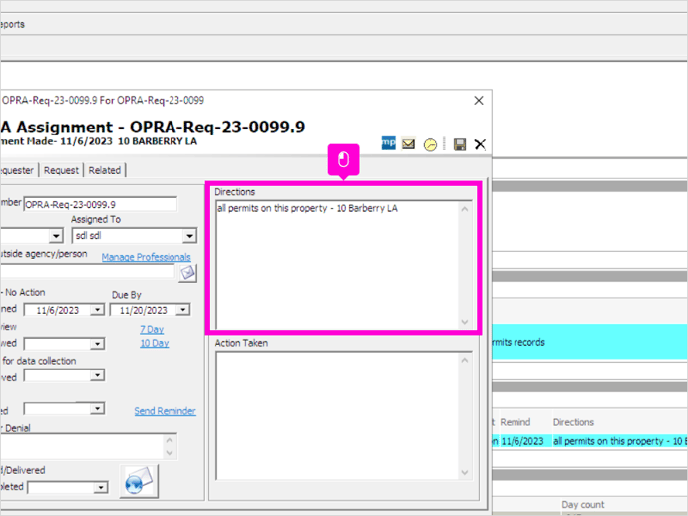Click the Manage Professionals link

pos(146,257)
